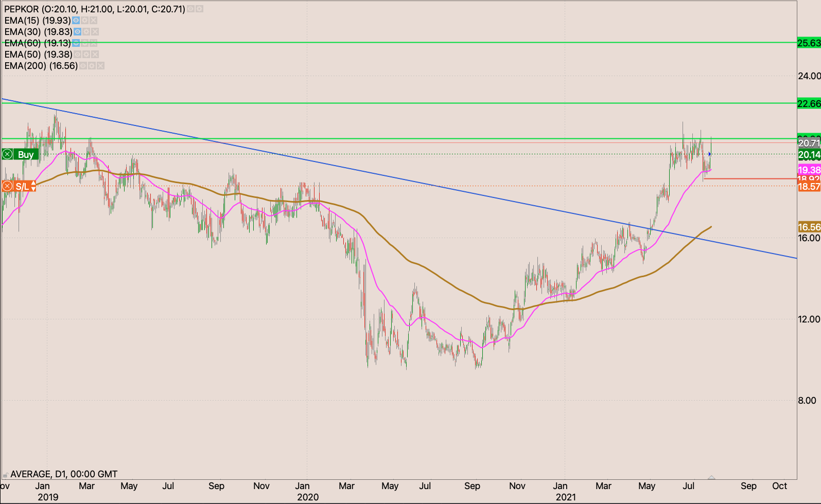This screenshot has height=504, width=821.
Task: Open settings gear for EMA(30) indicator
Action: pyautogui.click(x=86, y=32)
